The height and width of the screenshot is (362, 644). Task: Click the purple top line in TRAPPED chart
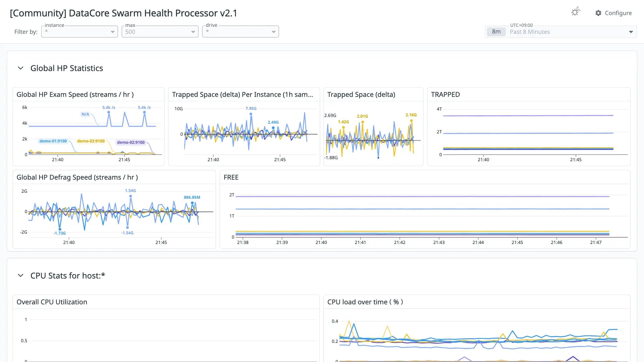[528, 116]
